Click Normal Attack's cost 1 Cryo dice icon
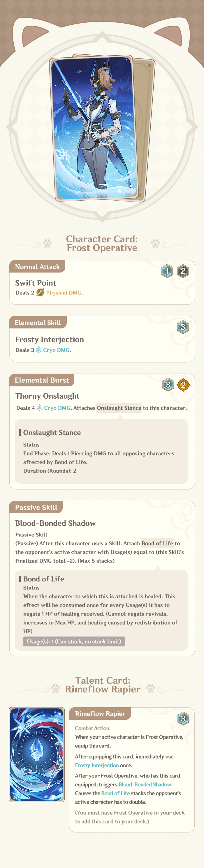Screen dimensions: 204x868 pyautogui.click(x=167, y=271)
